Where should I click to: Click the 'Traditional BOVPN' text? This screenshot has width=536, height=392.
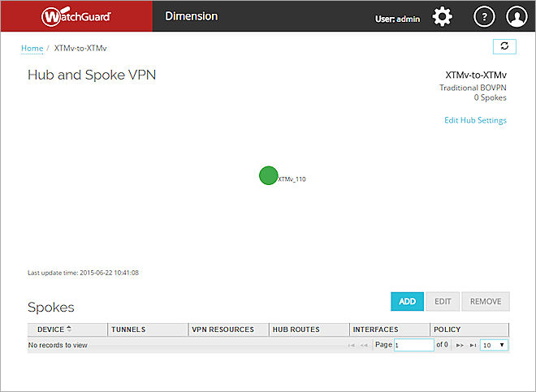473,88
